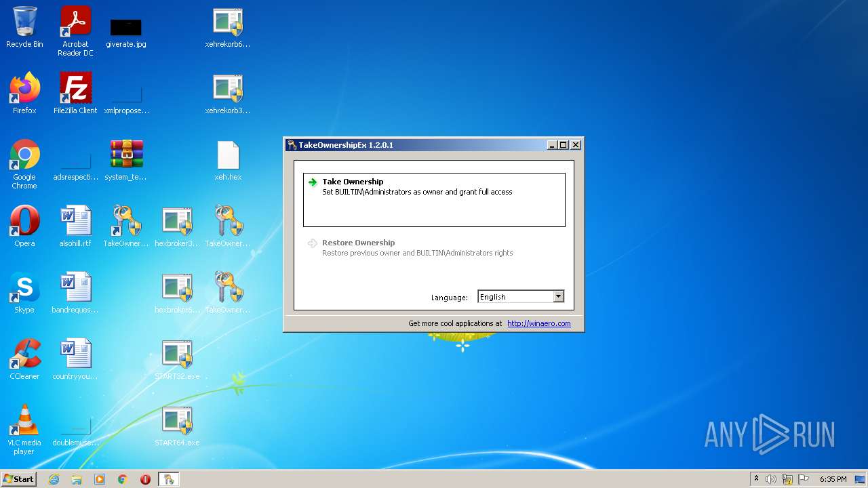Click the Restore Ownership option
868x488 pixels.
434,248
